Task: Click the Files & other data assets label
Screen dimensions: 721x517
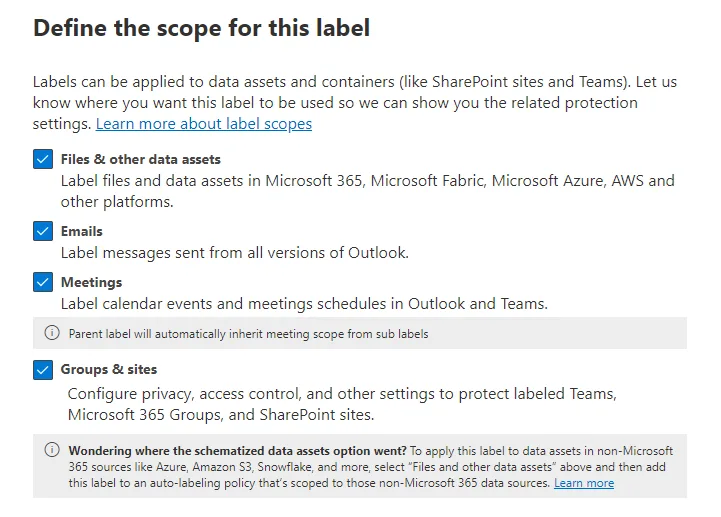Action: [x=141, y=160]
